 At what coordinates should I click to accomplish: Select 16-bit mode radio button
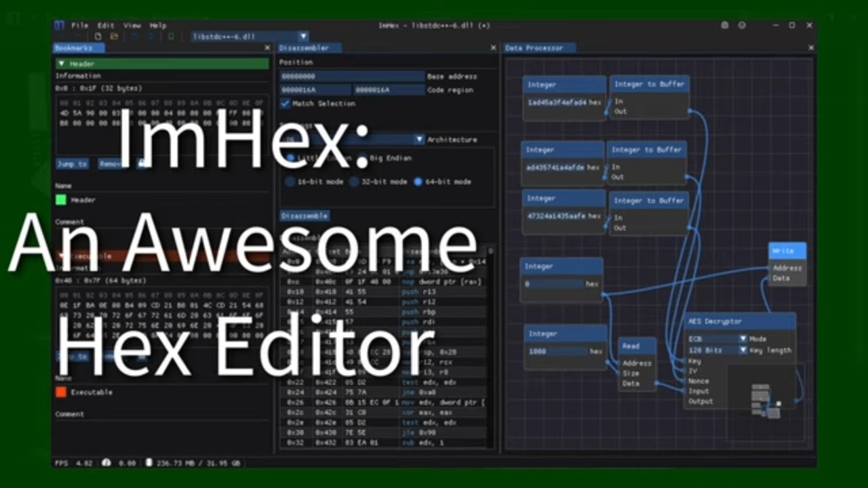(290, 182)
